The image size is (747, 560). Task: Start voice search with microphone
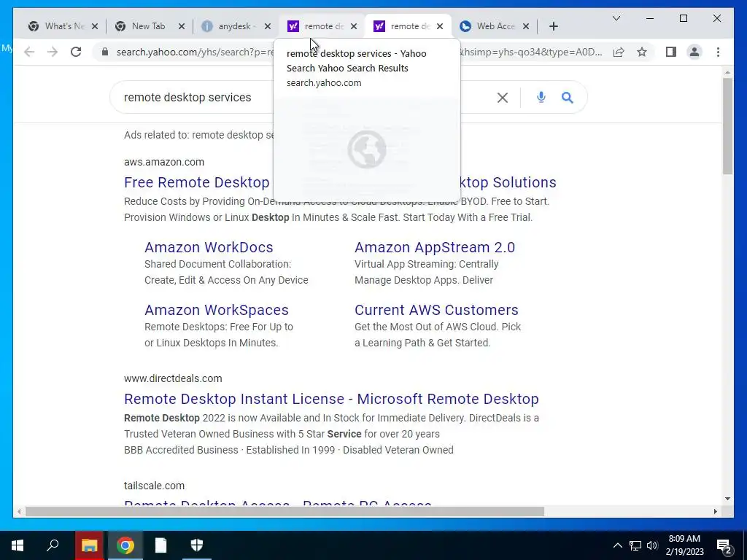click(541, 97)
